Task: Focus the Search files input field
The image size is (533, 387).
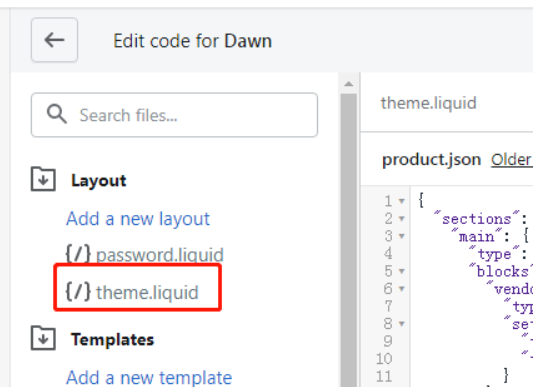Action: tap(174, 115)
